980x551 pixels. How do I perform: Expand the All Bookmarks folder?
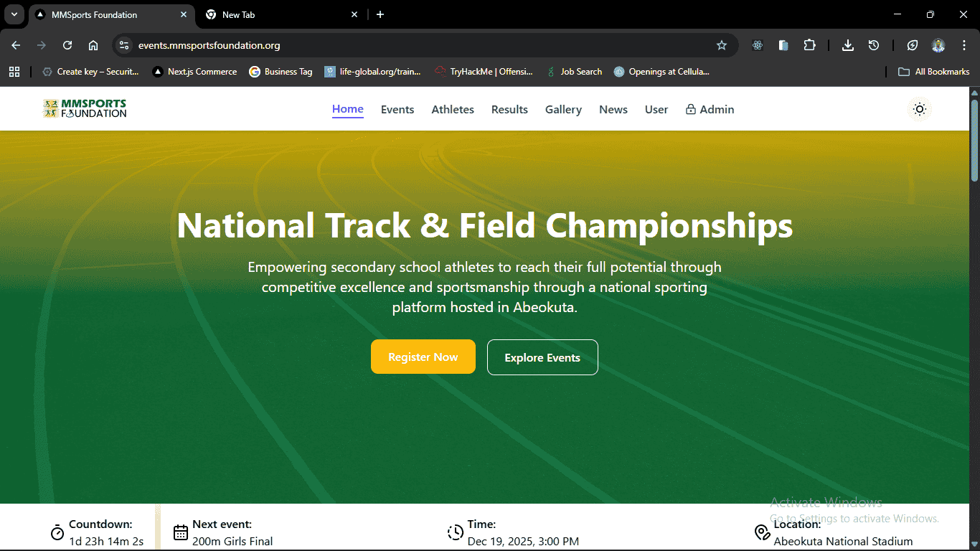933,71
